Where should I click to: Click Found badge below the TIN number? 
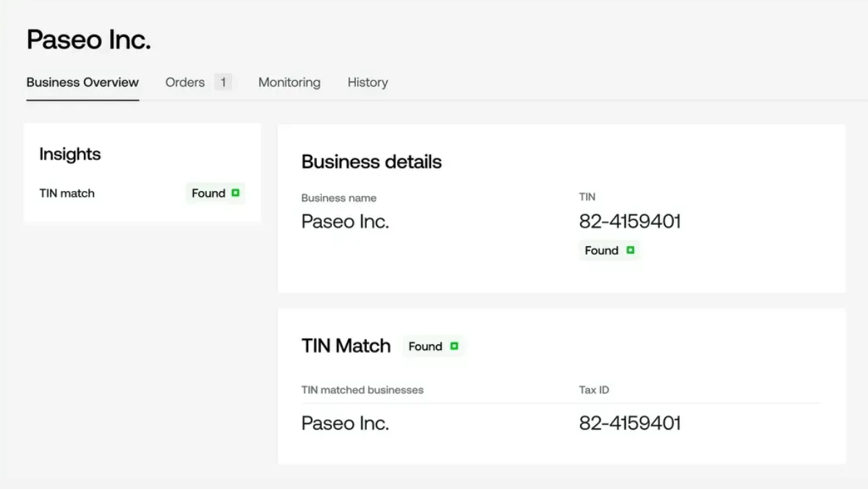609,250
